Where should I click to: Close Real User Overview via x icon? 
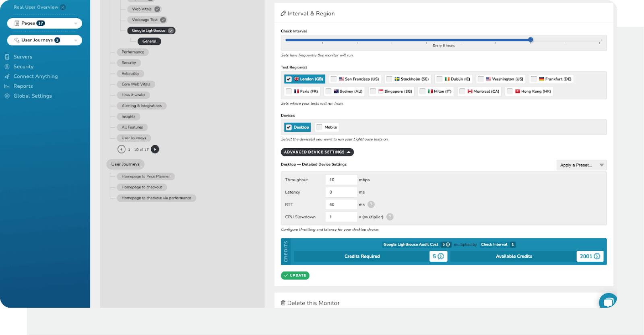pos(63,7)
